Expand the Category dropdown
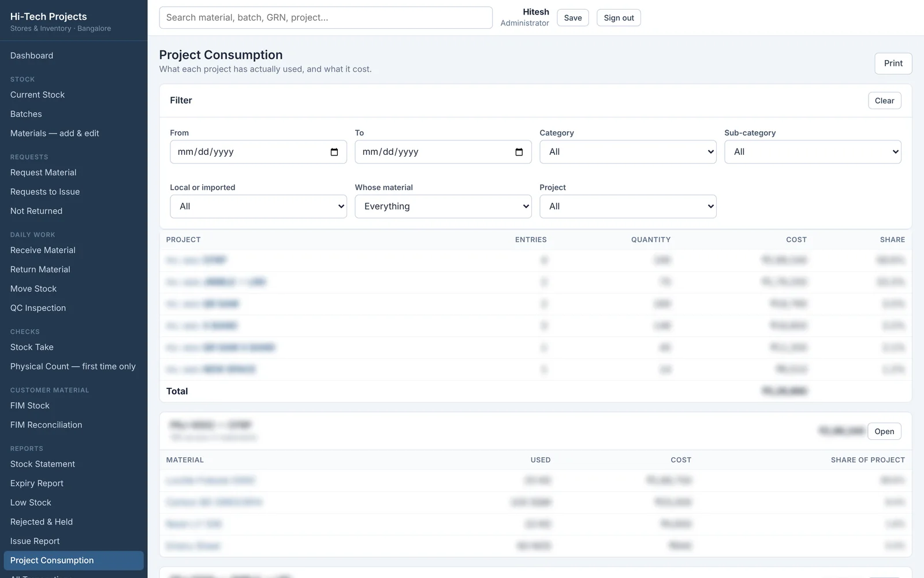924x578 pixels. [628, 152]
